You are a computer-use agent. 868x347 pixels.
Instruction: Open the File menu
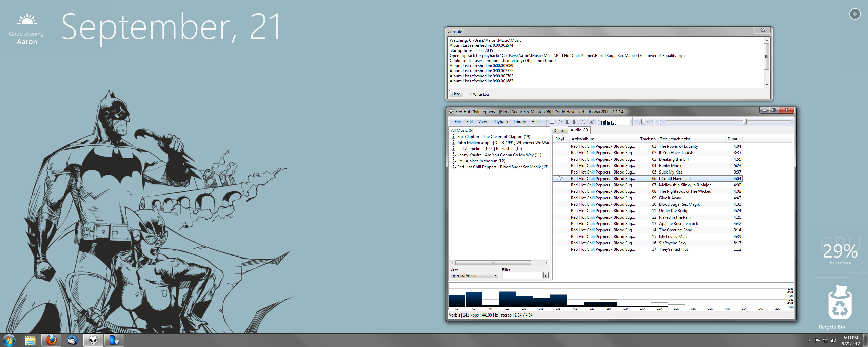(458, 122)
